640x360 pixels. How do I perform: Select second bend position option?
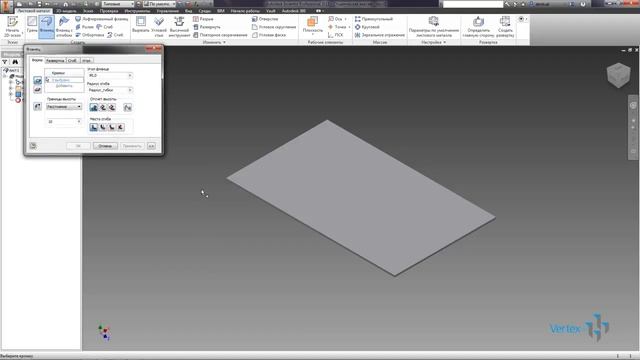tap(103, 127)
